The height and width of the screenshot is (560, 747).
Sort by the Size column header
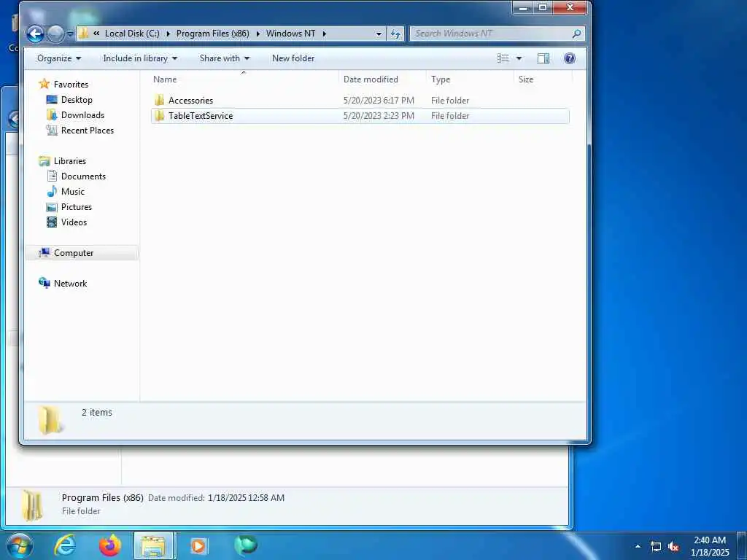(543, 79)
